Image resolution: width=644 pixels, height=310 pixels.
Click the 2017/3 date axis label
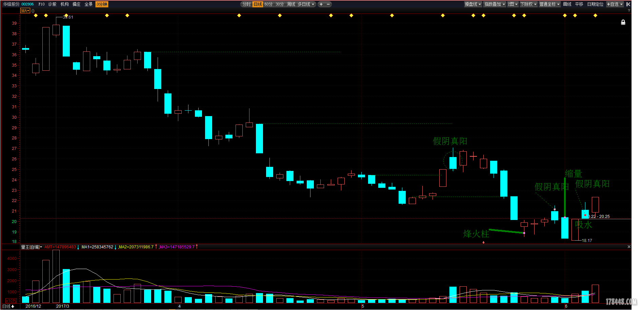(62, 306)
